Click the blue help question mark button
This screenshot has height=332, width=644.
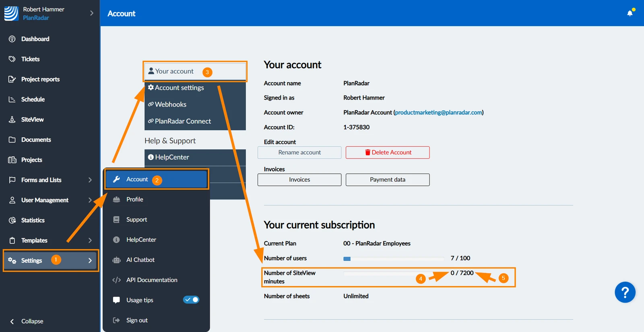coord(625,292)
